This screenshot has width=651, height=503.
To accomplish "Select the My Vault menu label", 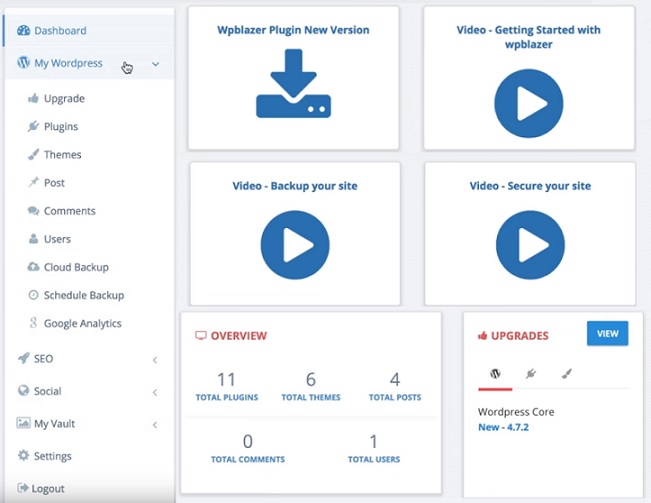I will click(x=54, y=424).
